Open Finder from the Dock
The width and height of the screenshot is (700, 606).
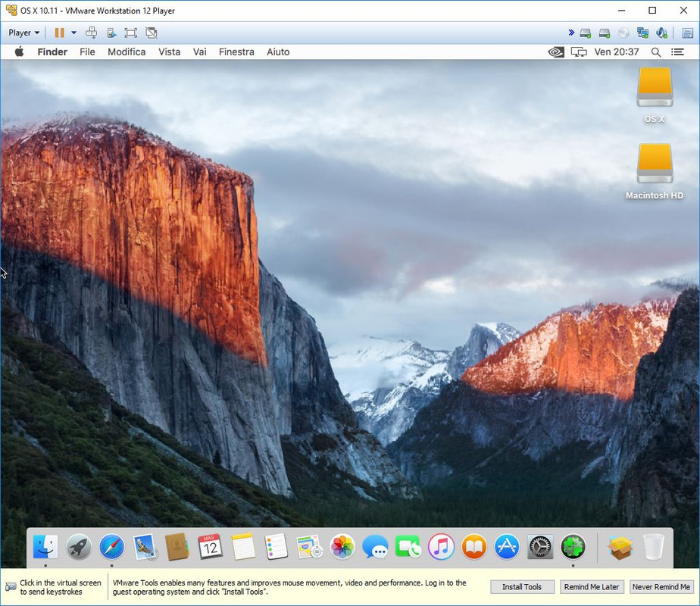pos(45,546)
